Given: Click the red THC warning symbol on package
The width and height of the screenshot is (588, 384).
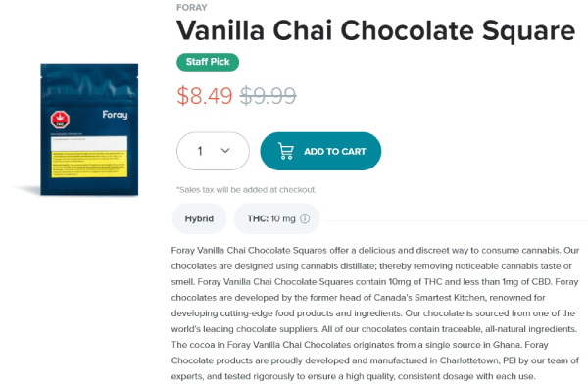Looking at the screenshot, I should (x=60, y=120).
